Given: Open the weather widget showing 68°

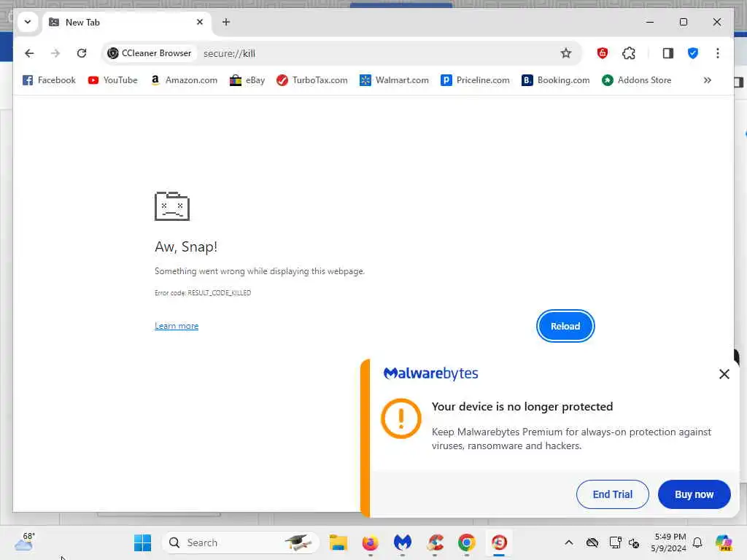Looking at the screenshot, I should [x=24, y=542].
